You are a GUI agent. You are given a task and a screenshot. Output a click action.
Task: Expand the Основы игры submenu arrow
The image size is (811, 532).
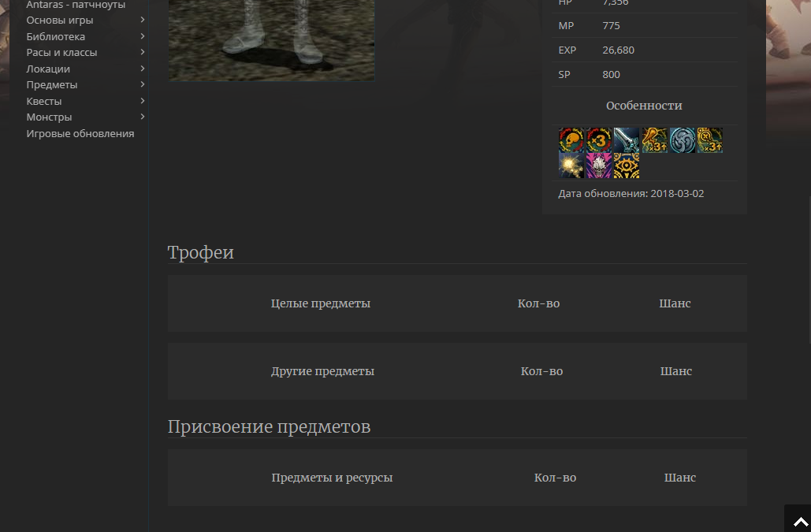coord(143,20)
